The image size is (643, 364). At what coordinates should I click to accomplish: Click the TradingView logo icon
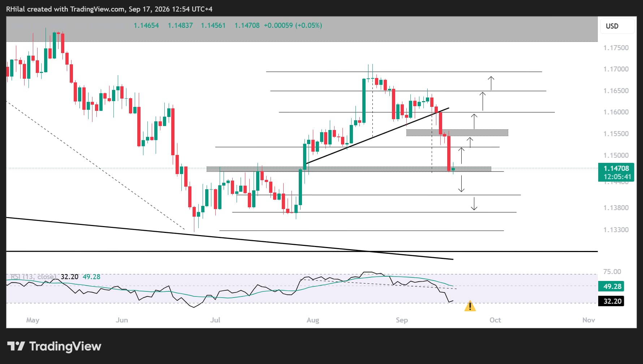16,346
